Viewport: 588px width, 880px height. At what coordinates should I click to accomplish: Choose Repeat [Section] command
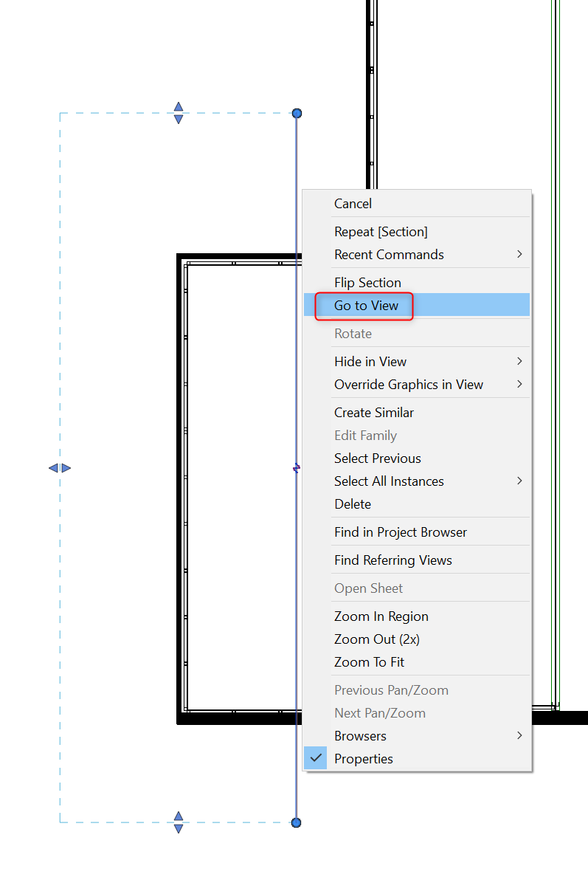416,232
